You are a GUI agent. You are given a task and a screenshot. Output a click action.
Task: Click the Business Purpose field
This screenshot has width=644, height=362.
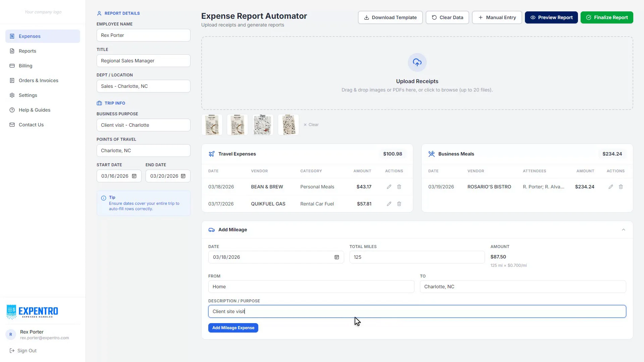coord(144,125)
